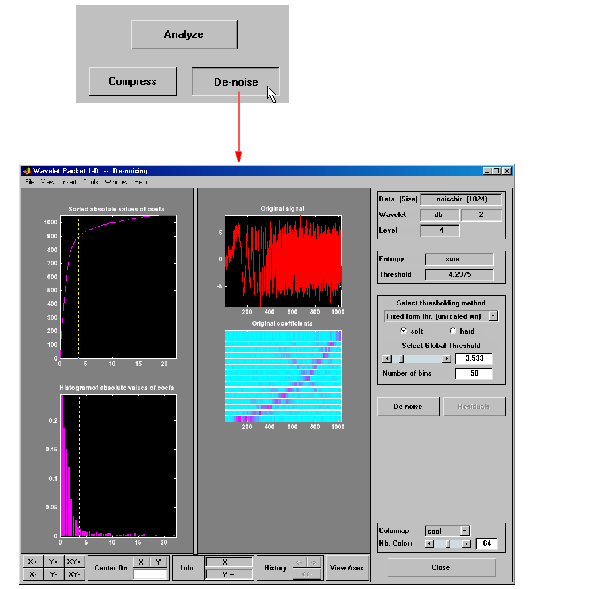
Task: Click the Close button
Action: pyautogui.click(x=441, y=567)
